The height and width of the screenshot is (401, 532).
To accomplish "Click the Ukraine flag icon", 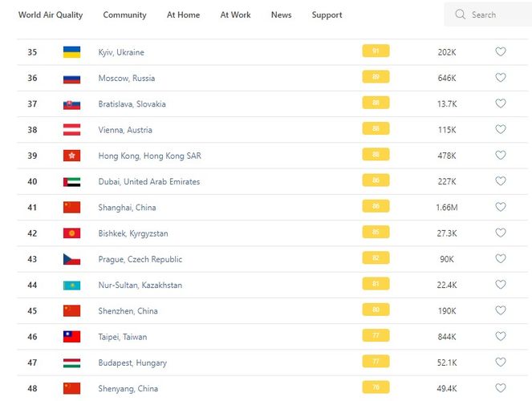I will click(x=71, y=52).
